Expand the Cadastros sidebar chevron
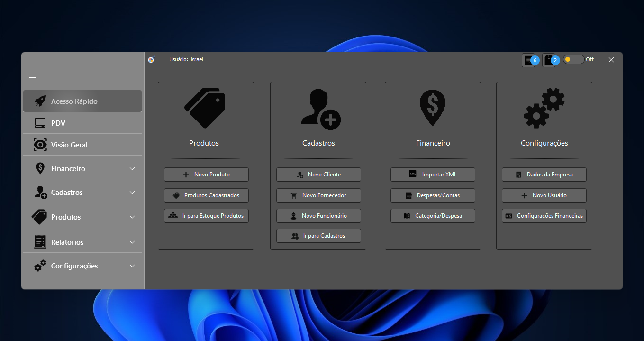The height and width of the screenshot is (341, 644). 132,193
